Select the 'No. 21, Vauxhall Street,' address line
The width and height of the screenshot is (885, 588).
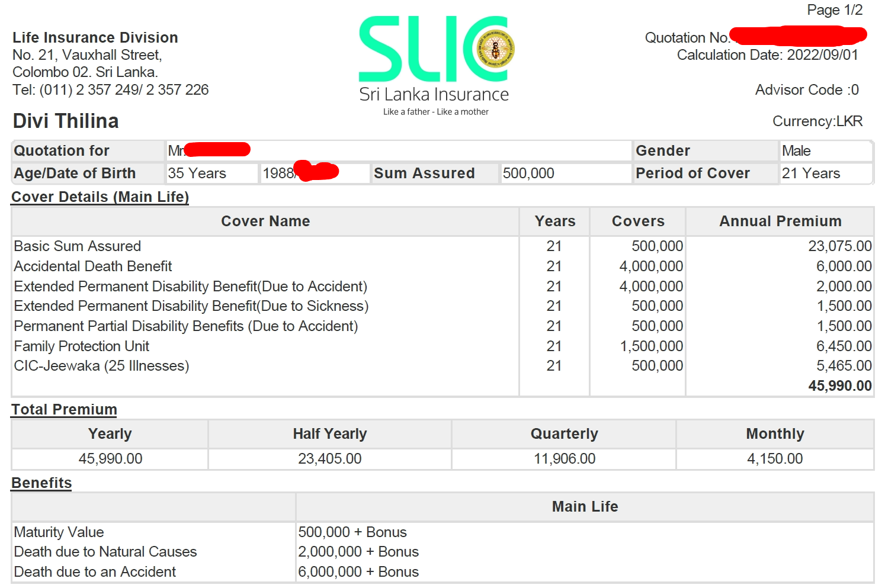(x=87, y=55)
